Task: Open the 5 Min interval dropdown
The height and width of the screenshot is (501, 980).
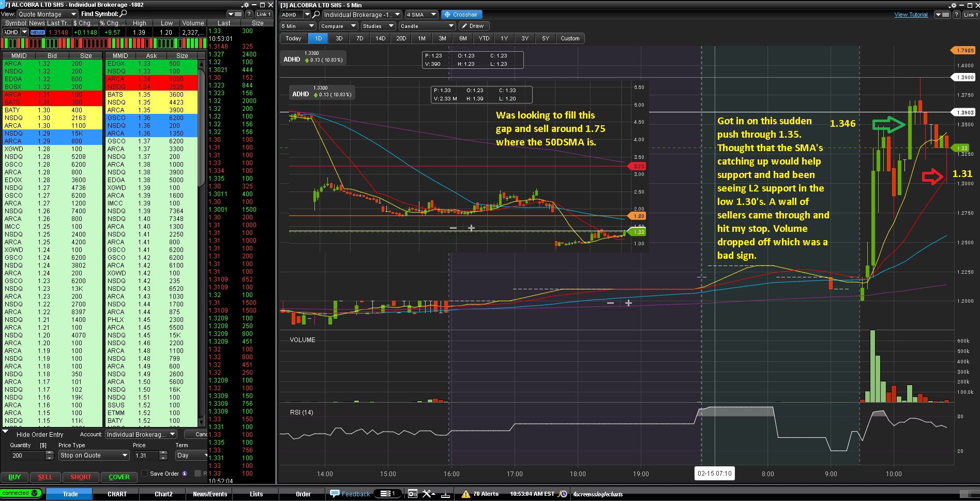Action: (x=297, y=26)
